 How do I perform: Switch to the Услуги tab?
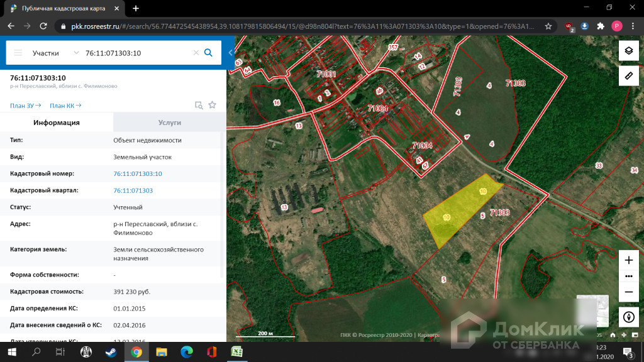click(169, 123)
